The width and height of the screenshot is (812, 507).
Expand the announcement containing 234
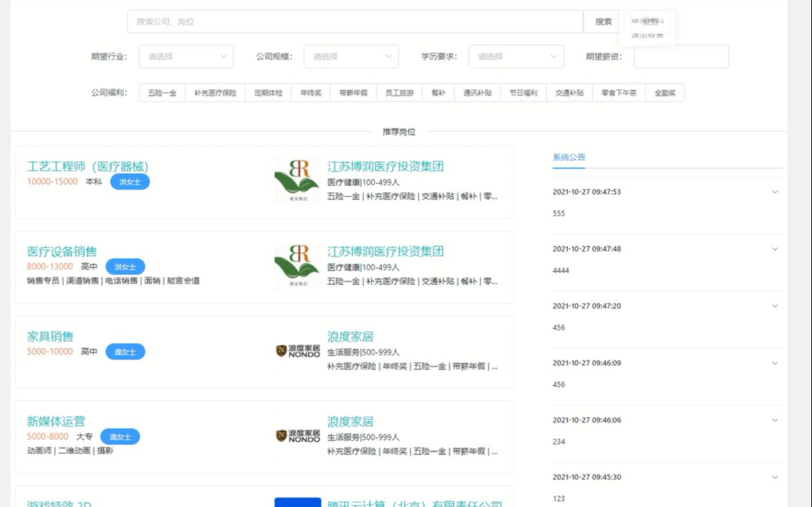coord(773,419)
